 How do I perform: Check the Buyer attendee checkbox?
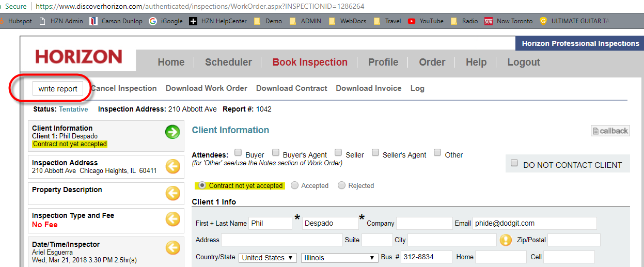238,153
